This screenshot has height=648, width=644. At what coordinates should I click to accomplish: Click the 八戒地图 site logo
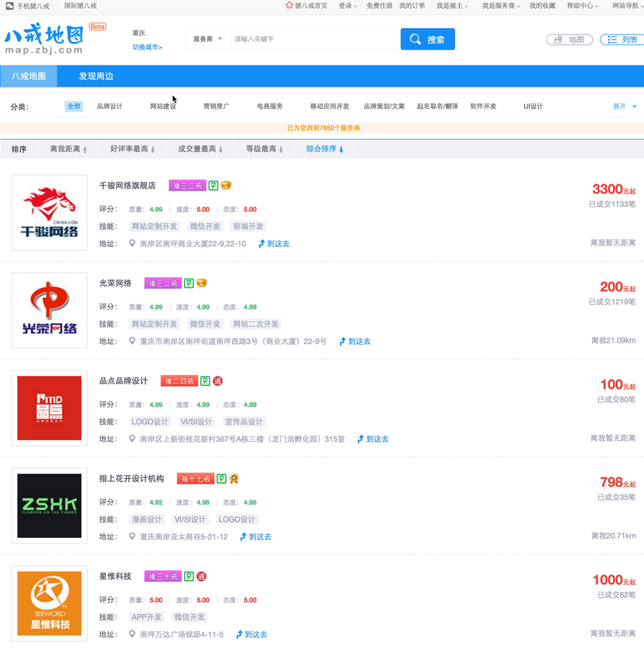click(x=44, y=40)
